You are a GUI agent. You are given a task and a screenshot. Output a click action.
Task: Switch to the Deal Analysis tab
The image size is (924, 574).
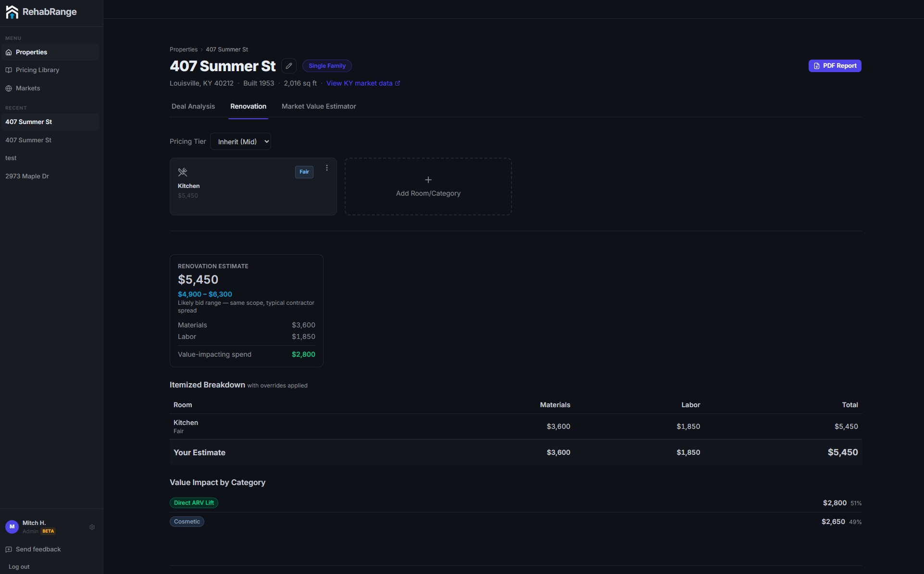point(193,106)
